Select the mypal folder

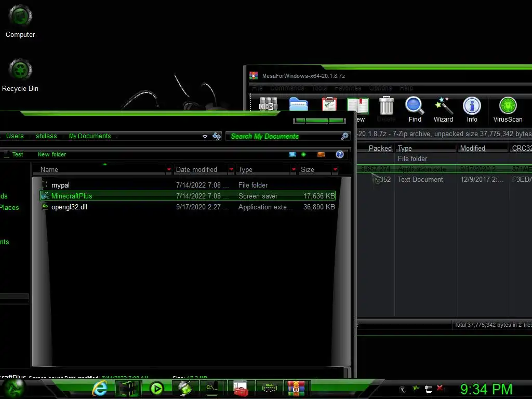[x=188, y=185]
